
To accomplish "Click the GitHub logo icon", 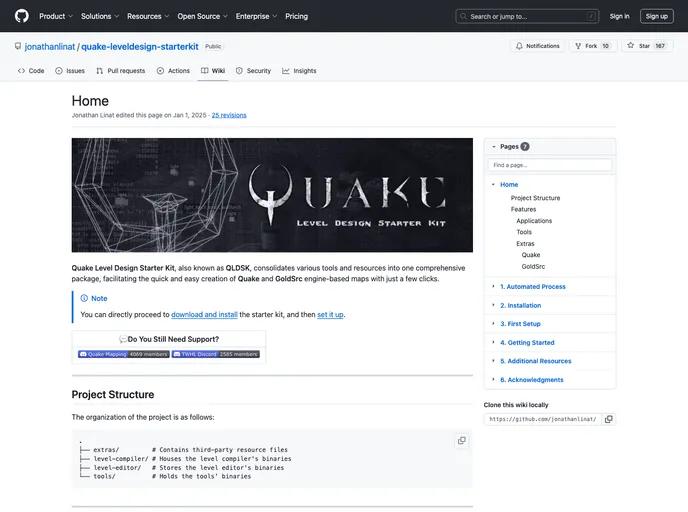I will 22,16.
